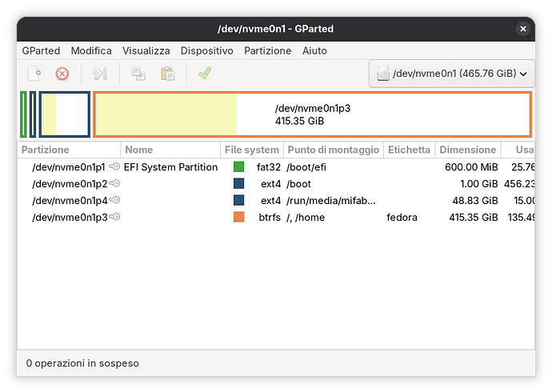
Task: Select the green fat32 block in disk map
Action: click(x=23, y=114)
